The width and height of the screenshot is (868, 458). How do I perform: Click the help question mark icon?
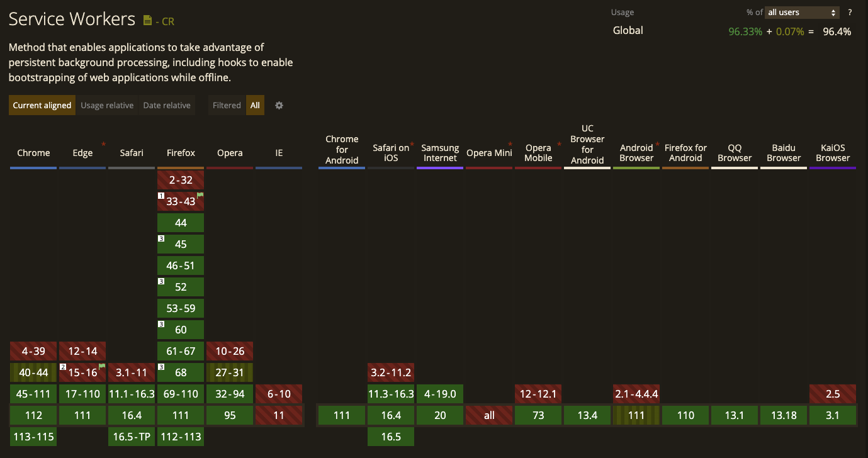click(x=850, y=12)
